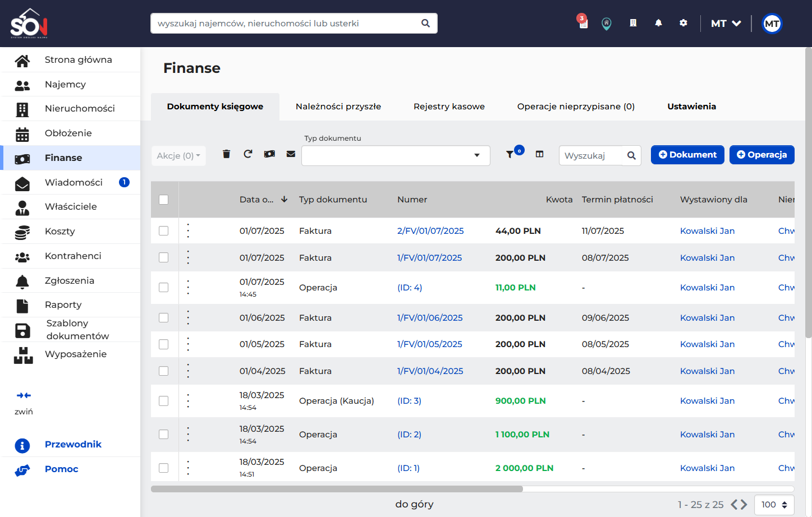812x517 pixels.
Task: Click the envelope email icon in toolbar
Action: point(291,154)
